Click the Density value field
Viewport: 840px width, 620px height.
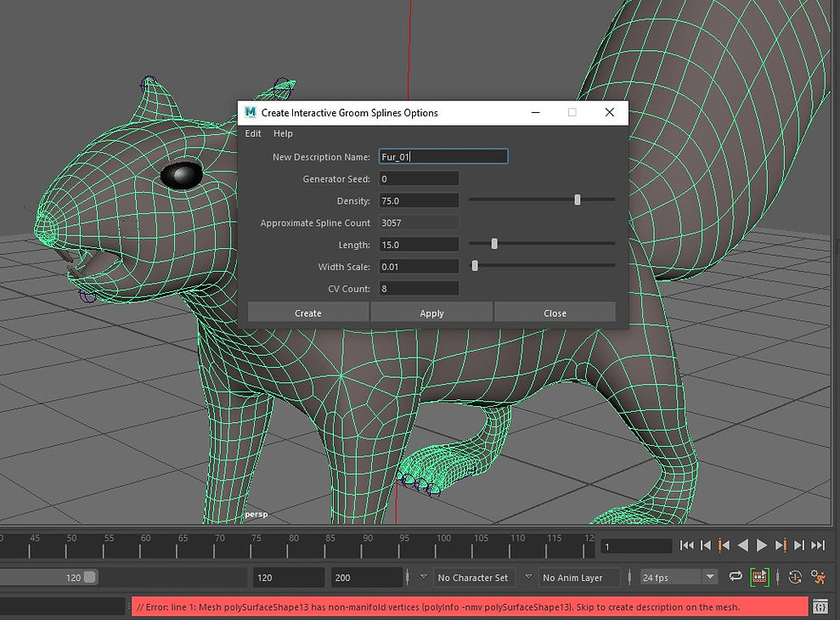[x=419, y=201]
